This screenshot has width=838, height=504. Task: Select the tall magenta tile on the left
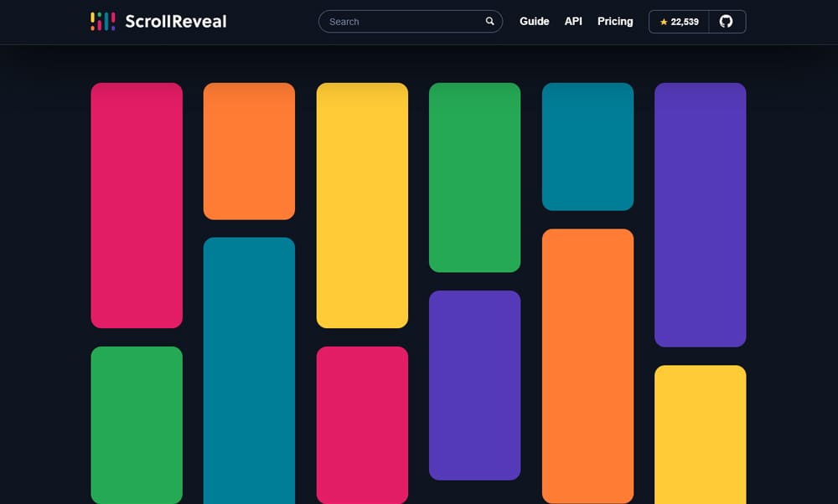pyautogui.click(x=137, y=204)
